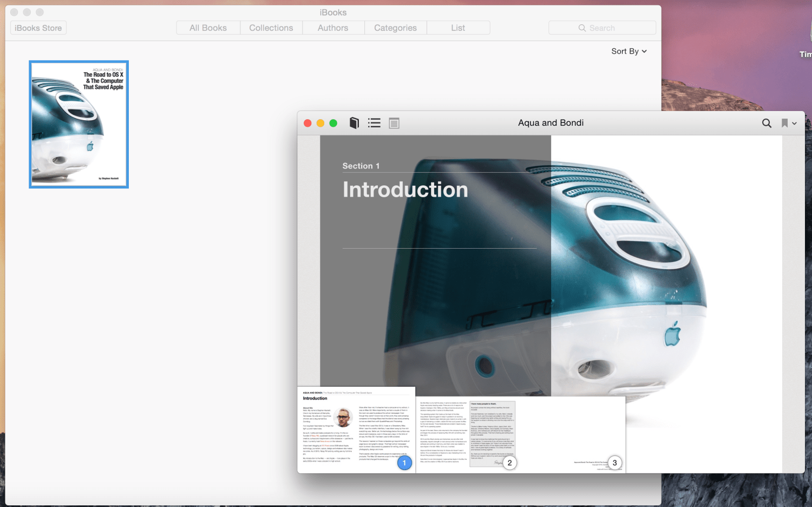The height and width of the screenshot is (507, 812).
Task: Switch to the Collections tab
Action: (x=271, y=28)
